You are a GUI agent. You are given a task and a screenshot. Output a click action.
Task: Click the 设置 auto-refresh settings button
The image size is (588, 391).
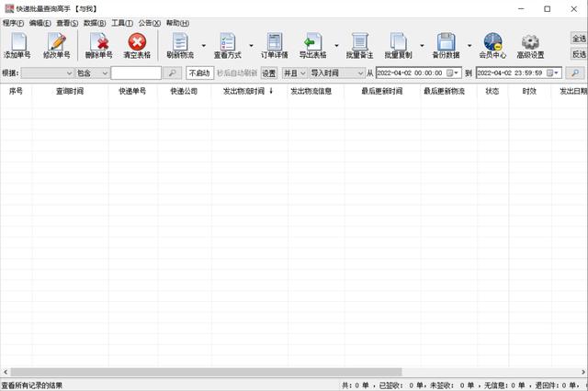(x=268, y=73)
